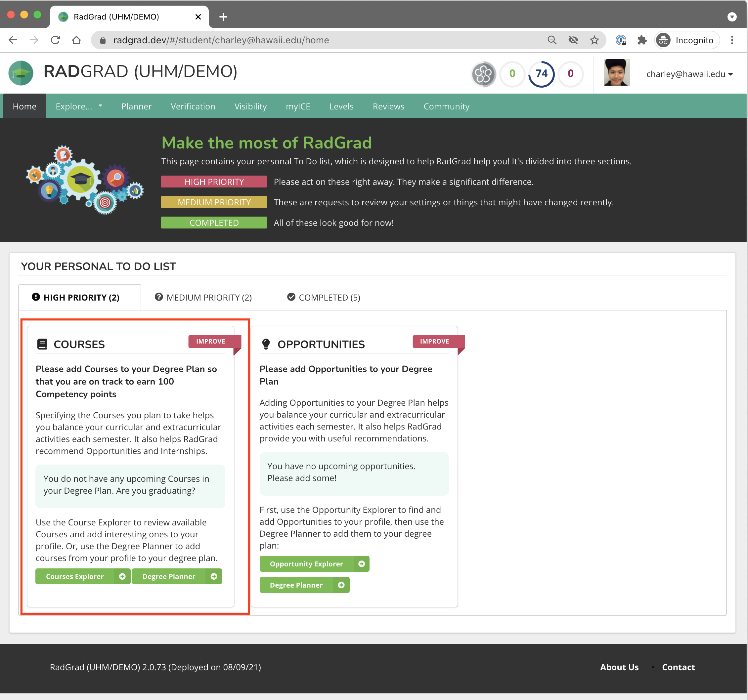The width and height of the screenshot is (748, 700).
Task: Click the colorful gears illustration
Action: pyautogui.click(x=85, y=180)
